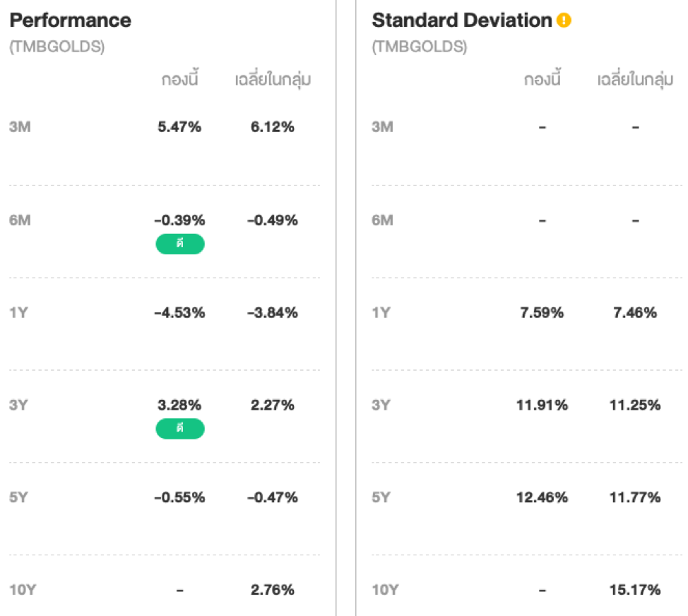Click the 6.12% group average 3M value
Viewport: 688px width, 616px height.
click(x=273, y=127)
